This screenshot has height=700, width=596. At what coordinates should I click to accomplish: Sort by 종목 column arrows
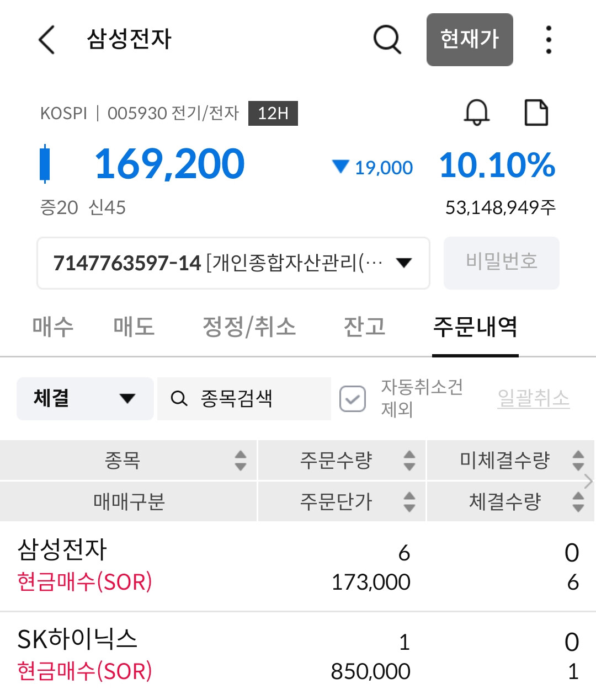coord(240,460)
